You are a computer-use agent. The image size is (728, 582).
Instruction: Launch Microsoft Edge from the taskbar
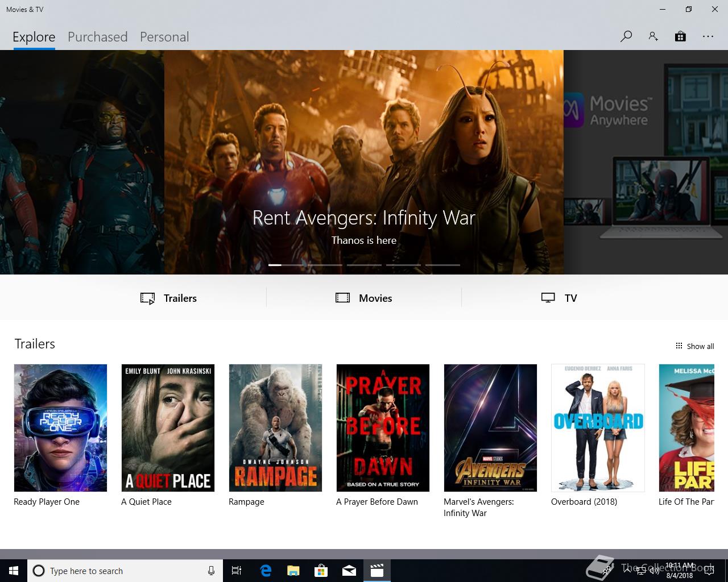click(x=265, y=571)
